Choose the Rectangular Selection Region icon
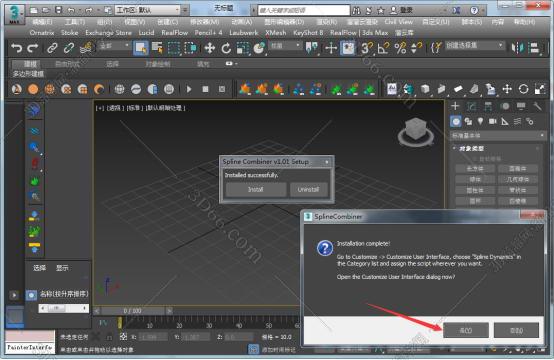Image resolution: width=554 pixels, height=360 pixels. [x=173, y=48]
